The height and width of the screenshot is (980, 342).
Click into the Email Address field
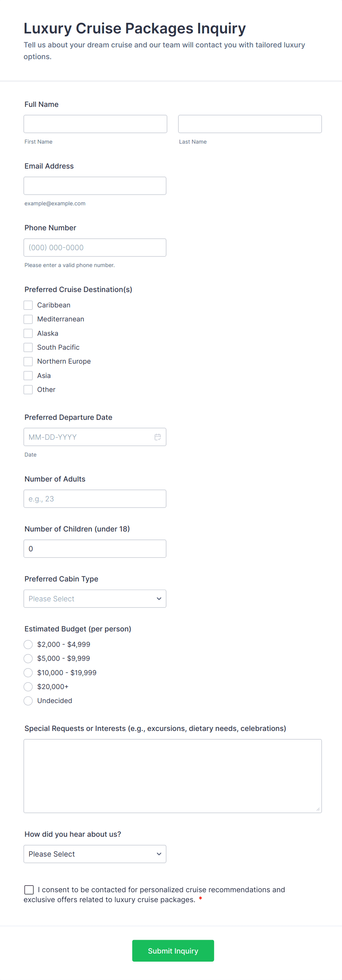click(x=95, y=185)
